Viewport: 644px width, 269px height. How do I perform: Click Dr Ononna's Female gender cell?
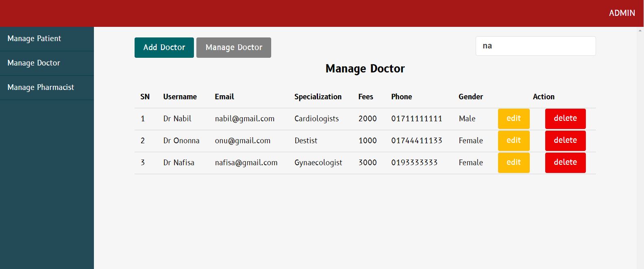tap(471, 141)
